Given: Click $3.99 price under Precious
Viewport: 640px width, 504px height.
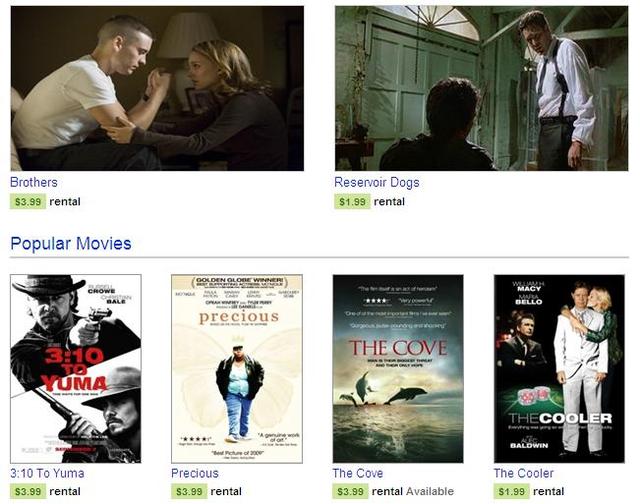Looking at the screenshot, I should click(189, 491).
